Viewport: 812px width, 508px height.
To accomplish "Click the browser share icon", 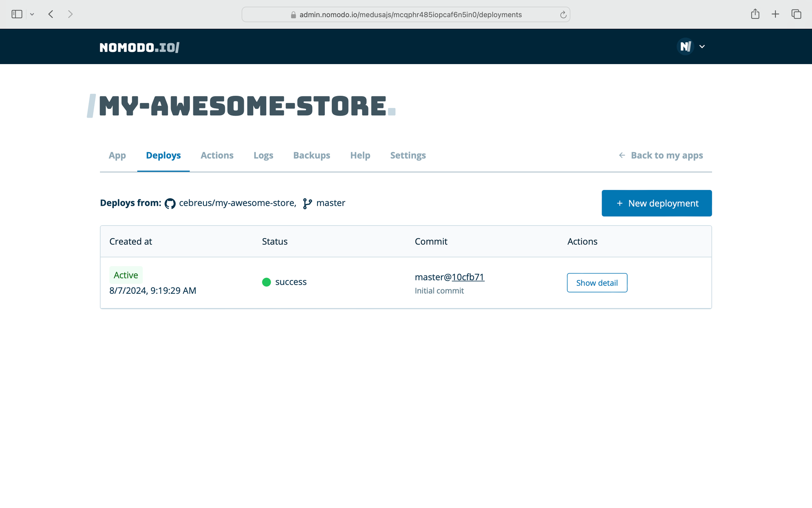I will pyautogui.click(x=755, y=14).
